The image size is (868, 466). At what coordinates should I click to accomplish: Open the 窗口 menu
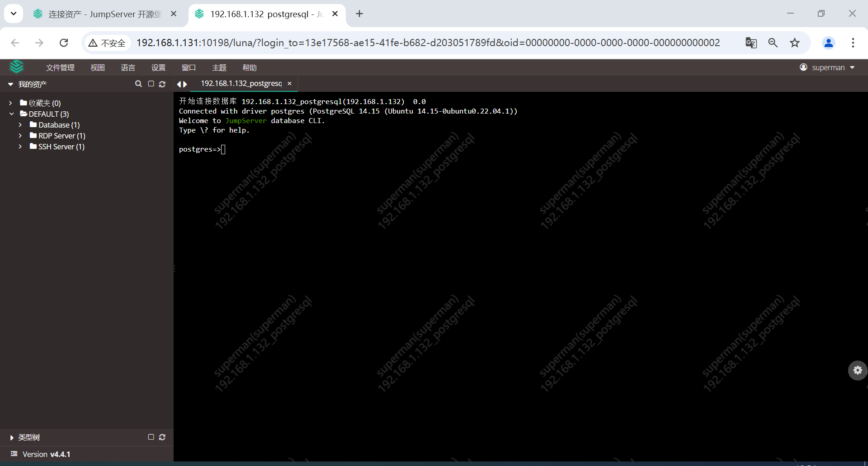[189, 67]
